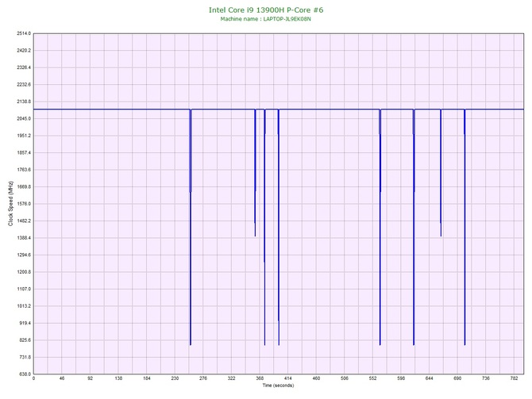Select the 1576.0 clock axis value
Viewport: 532px width, 399px height.
coord(24,204)
